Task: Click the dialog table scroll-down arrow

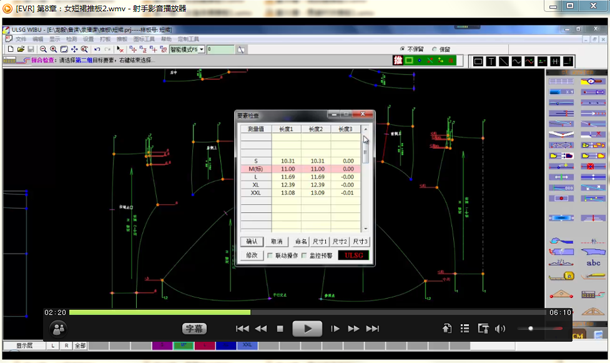Action: [x=365, y=229]
